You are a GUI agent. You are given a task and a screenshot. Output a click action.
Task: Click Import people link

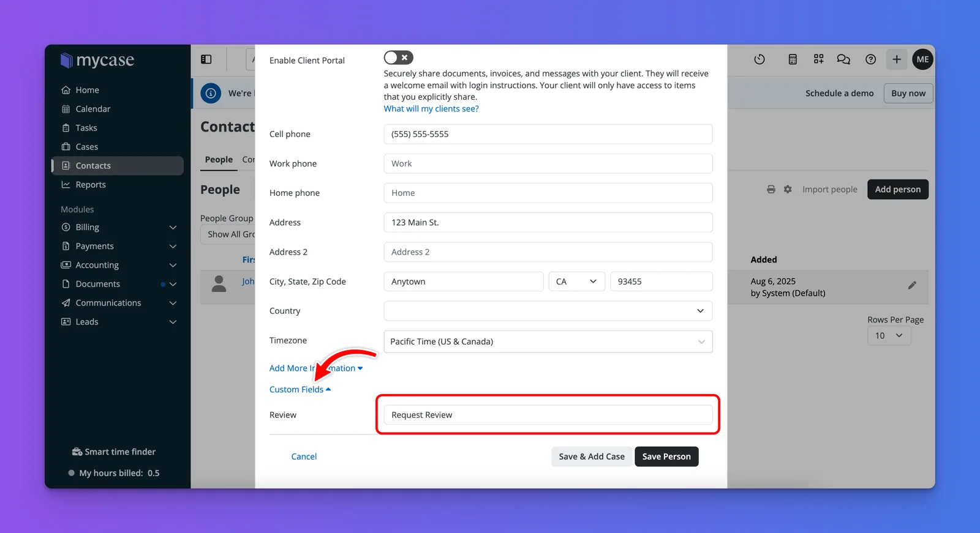pyautogui.click(x=830, y=190)
